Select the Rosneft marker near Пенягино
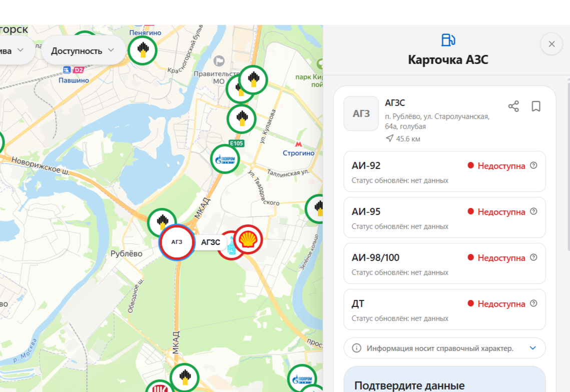The image size is (570, 392). coord(143,50)
